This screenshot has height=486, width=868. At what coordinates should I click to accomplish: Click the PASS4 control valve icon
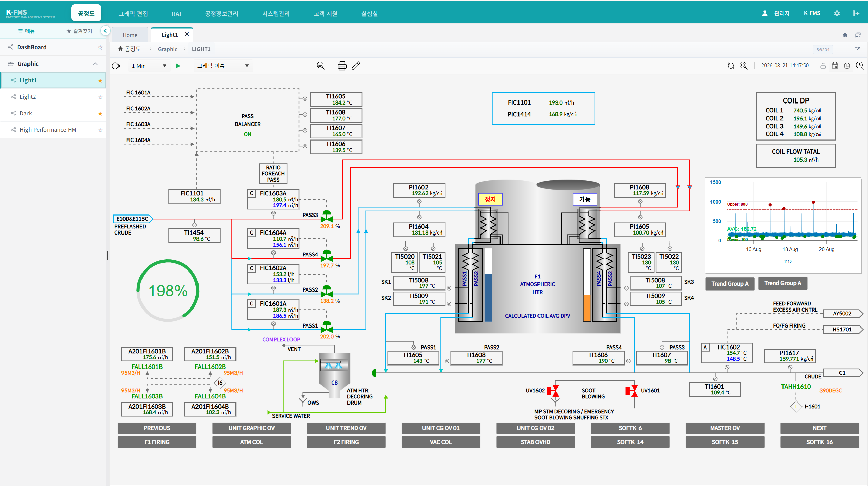[326, 256]
